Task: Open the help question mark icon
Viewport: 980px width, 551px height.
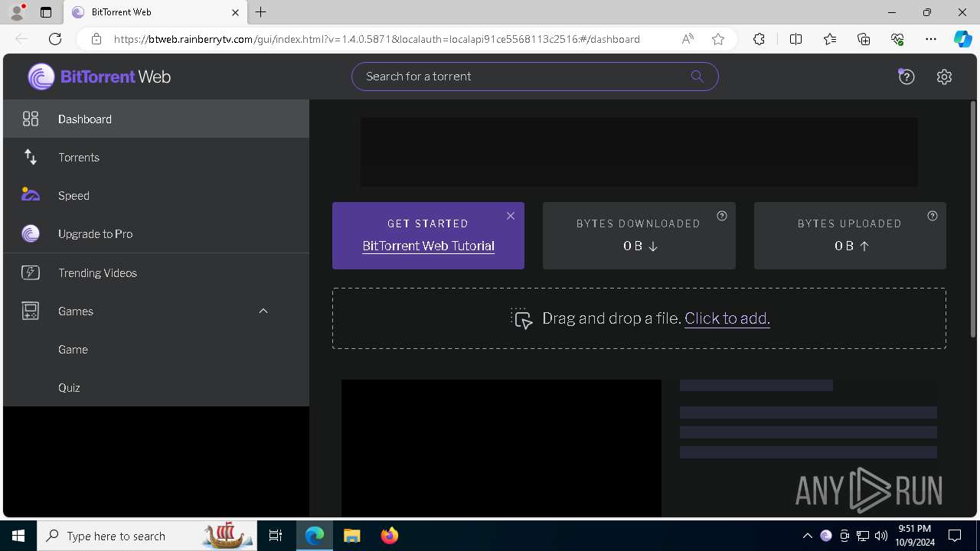Action: pyautogui.click(x=906, y=77)
